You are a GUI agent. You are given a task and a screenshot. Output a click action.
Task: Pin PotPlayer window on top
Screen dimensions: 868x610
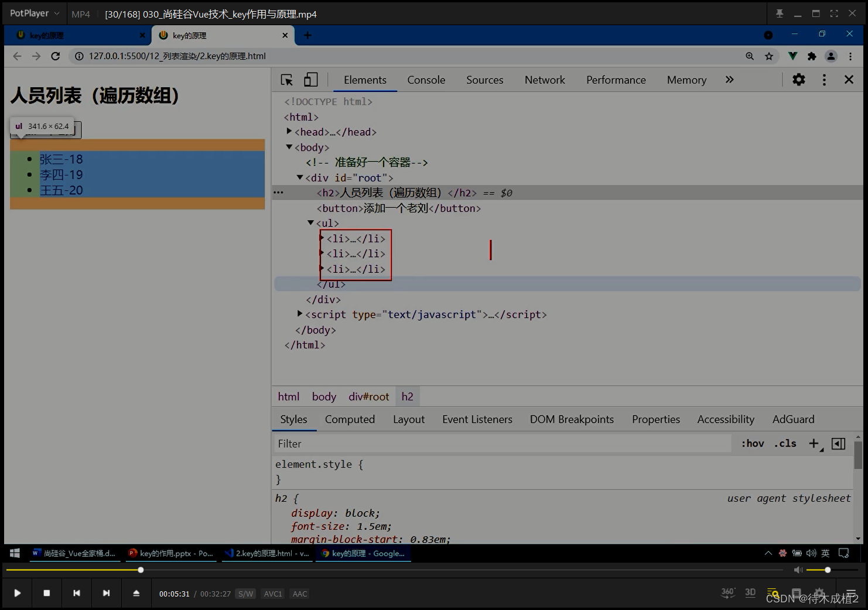(x=779, y=13)
